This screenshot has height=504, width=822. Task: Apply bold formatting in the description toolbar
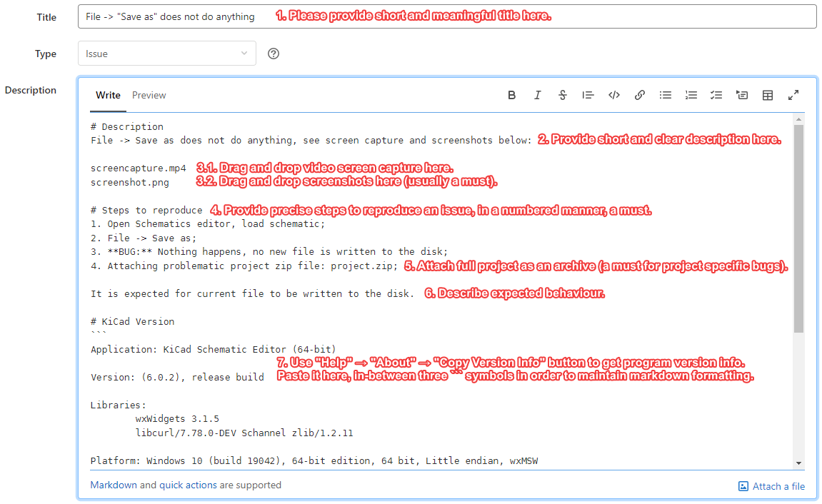511,95
